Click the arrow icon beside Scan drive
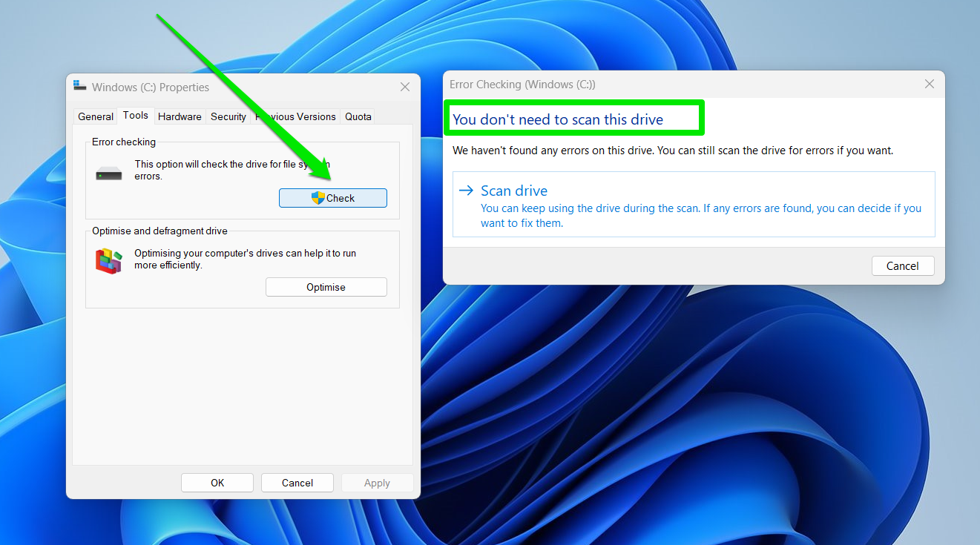Screen dimensions: 980x545 click(x=466, y=191)
